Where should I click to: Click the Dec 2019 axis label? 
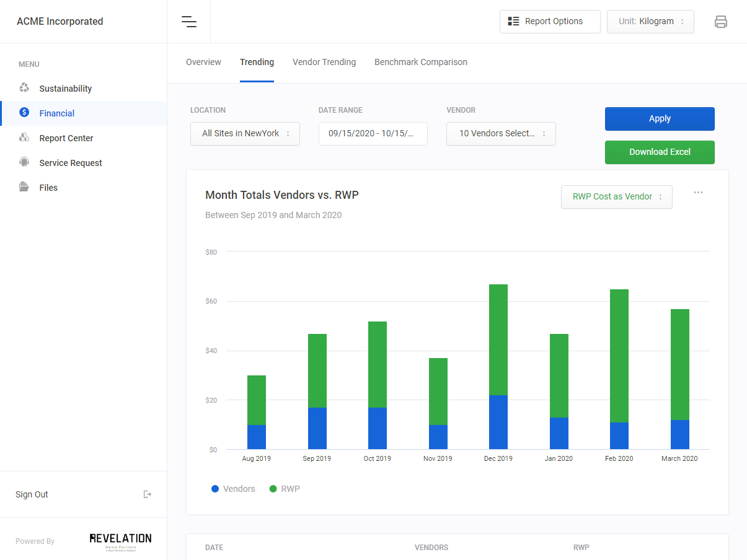tap(498, 458)
